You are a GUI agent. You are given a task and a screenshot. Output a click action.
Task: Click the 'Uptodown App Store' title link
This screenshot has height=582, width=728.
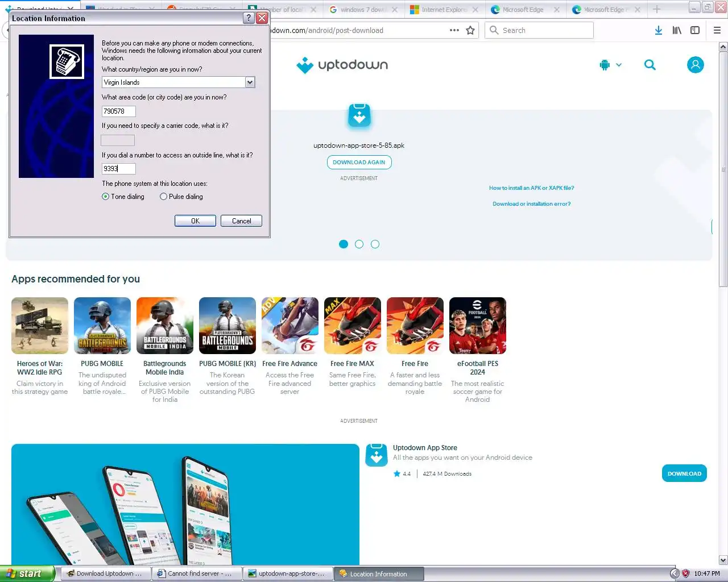click(425, 448)
